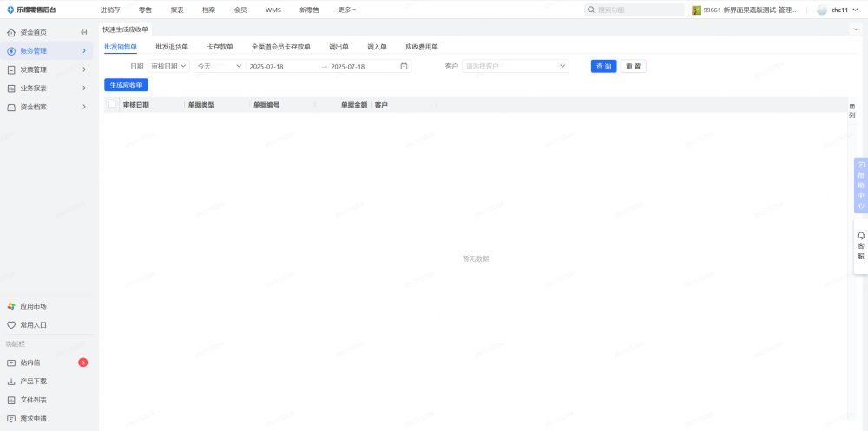Open the 文件列表 file list icon
Image resolution: width=868 pixels, height=431 pixels.
tap(11, 400)
